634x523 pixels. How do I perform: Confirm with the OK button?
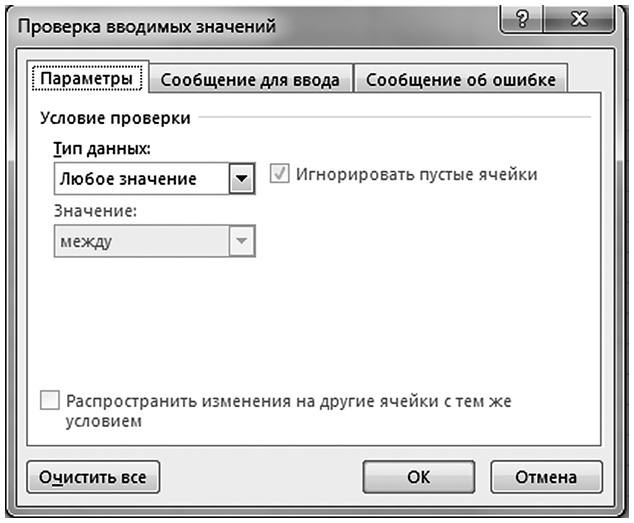tap(418, 477)
